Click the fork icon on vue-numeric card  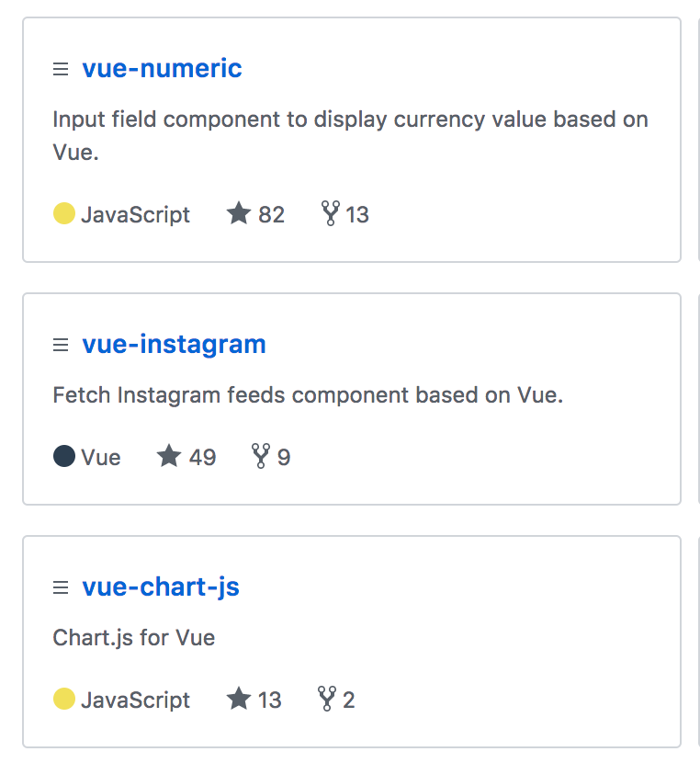click(x=331, y=213)
